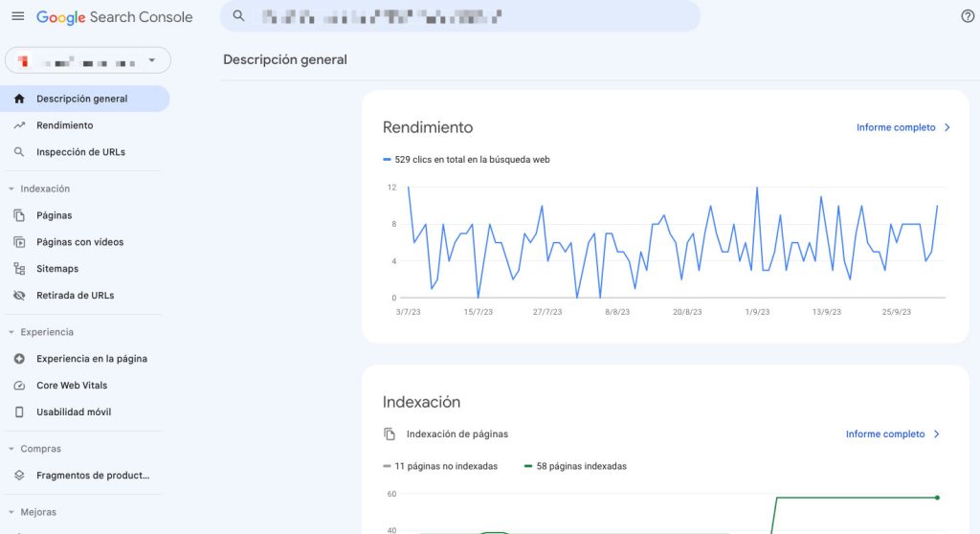
Task: Select Inspección de URLs menu item
Action: coord(80,152)
